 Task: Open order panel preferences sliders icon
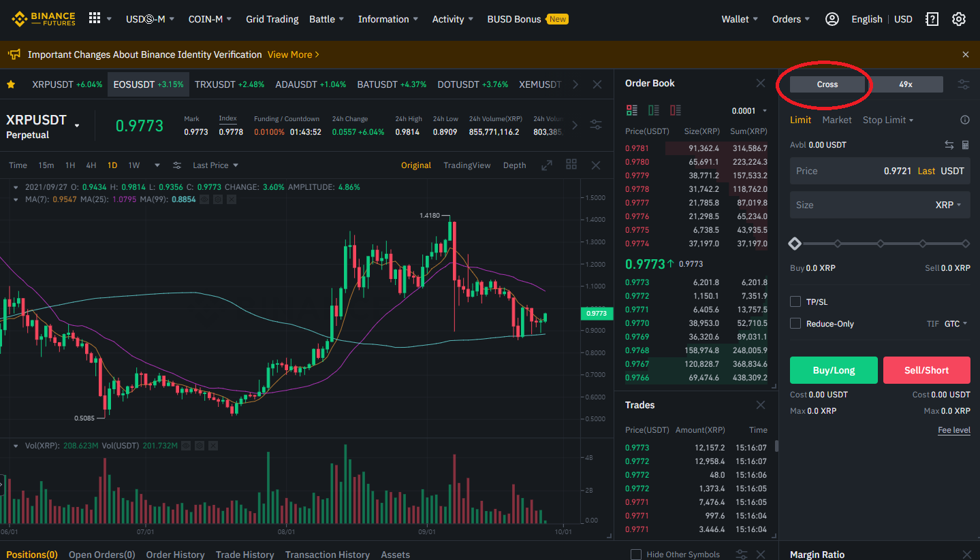pyautogui.click(x=964, y=84)
